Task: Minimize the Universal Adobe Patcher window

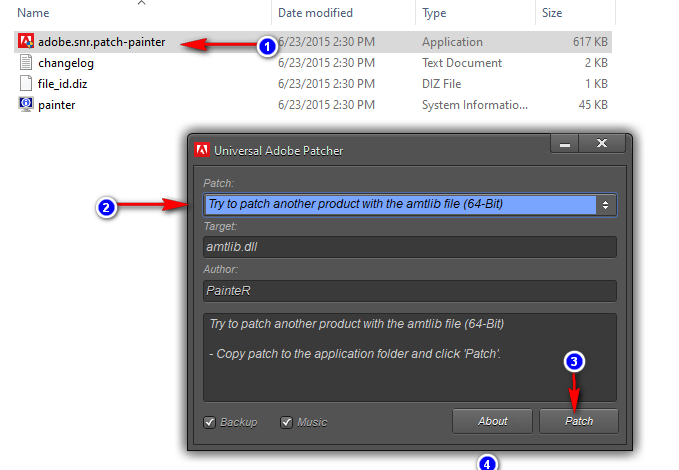Action: tap(565, 144)
